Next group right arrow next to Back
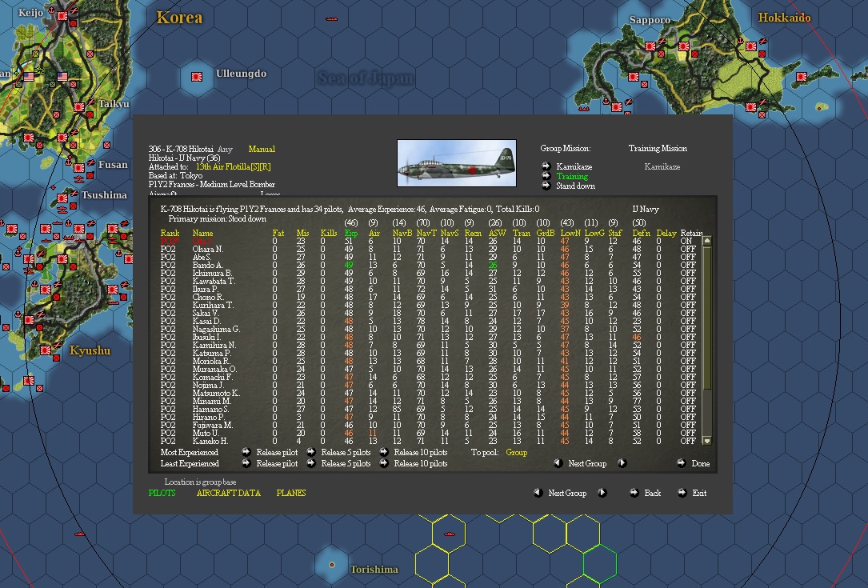 click(x=602, y=492)
